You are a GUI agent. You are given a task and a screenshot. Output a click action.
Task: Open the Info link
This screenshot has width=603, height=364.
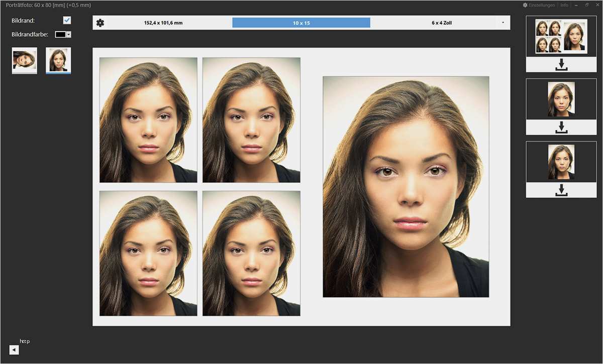tap(564, 5)
